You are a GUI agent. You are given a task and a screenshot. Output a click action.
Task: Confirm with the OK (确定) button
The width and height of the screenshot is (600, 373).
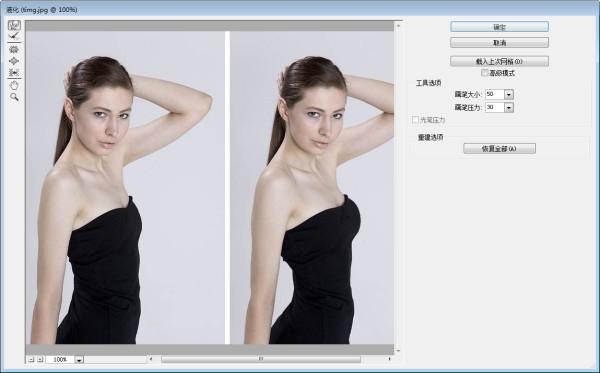(x=499, y=27)
